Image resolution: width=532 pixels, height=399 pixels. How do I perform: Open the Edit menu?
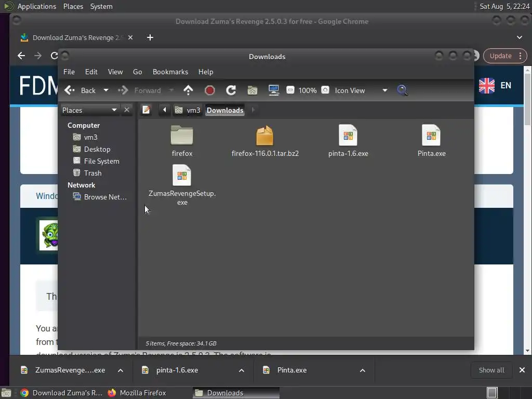point(91,72)
